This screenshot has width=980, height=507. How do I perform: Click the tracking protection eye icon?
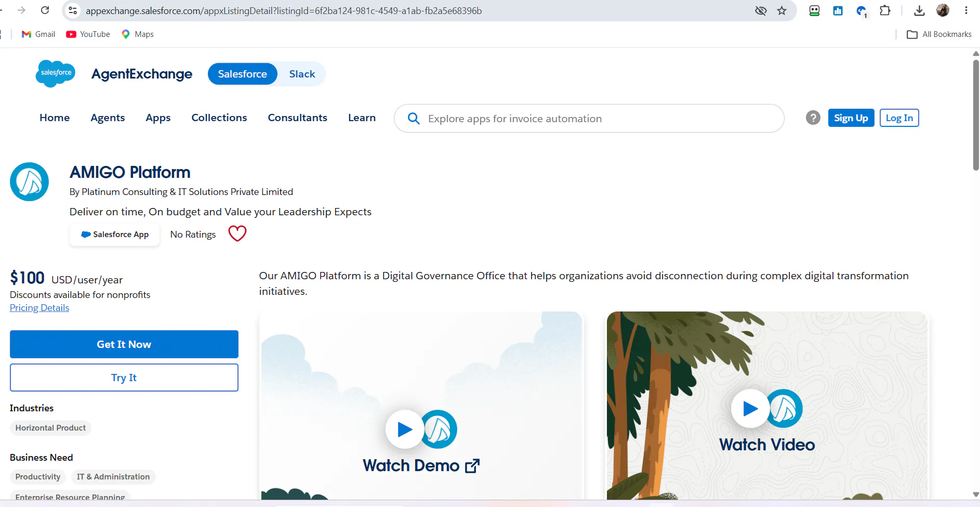click(x=761, y=10)
